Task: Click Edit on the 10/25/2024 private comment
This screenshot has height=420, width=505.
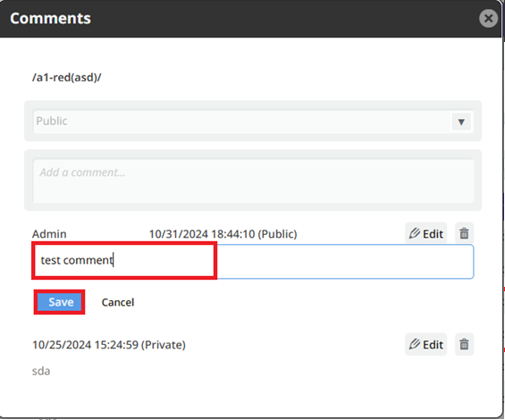Action: 425,344
